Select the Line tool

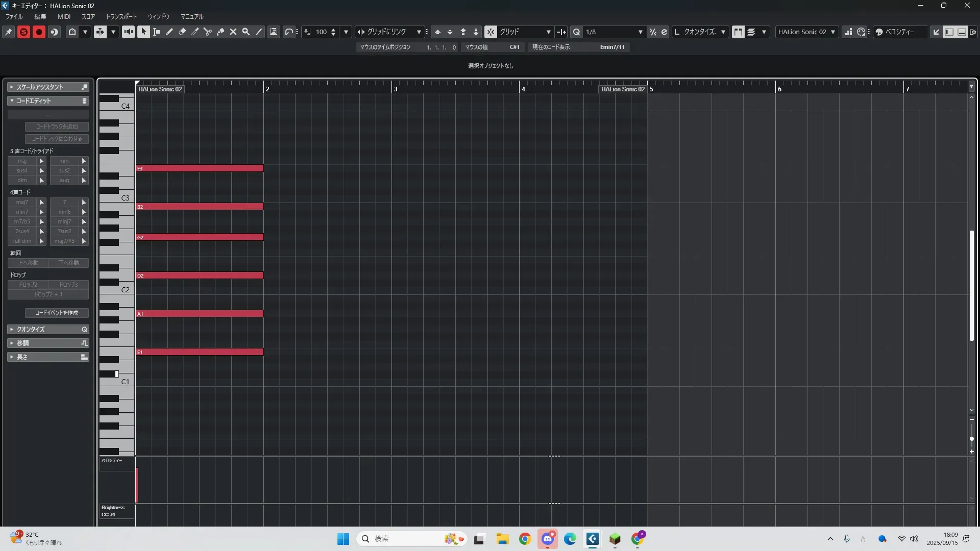(x=259, y=32)
